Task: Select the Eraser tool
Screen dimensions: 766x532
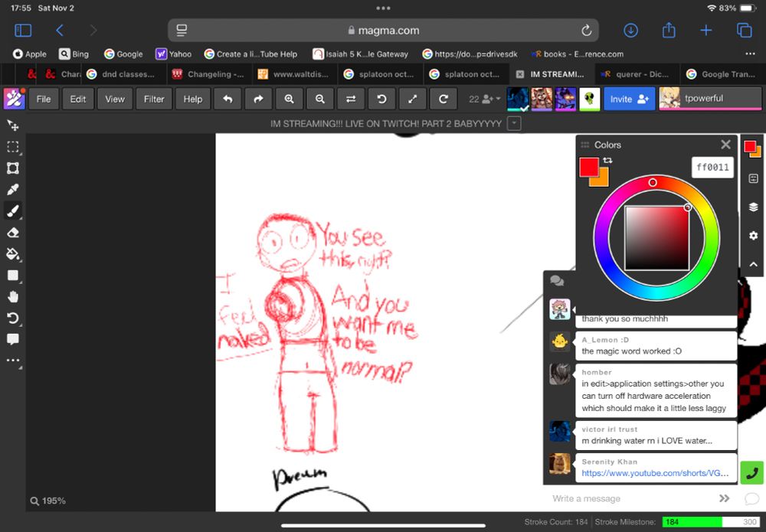Action: point(12,232)
